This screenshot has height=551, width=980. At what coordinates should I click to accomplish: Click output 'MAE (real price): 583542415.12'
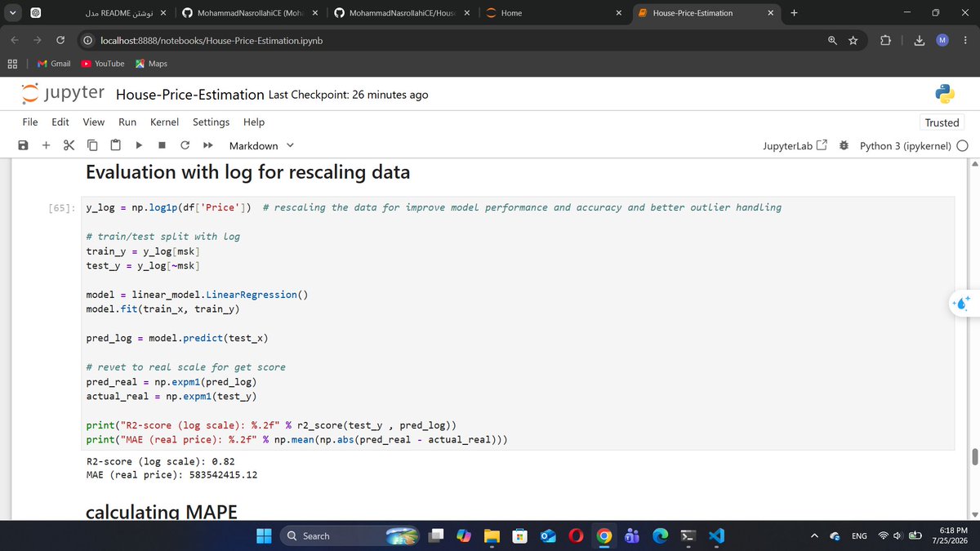171,474
